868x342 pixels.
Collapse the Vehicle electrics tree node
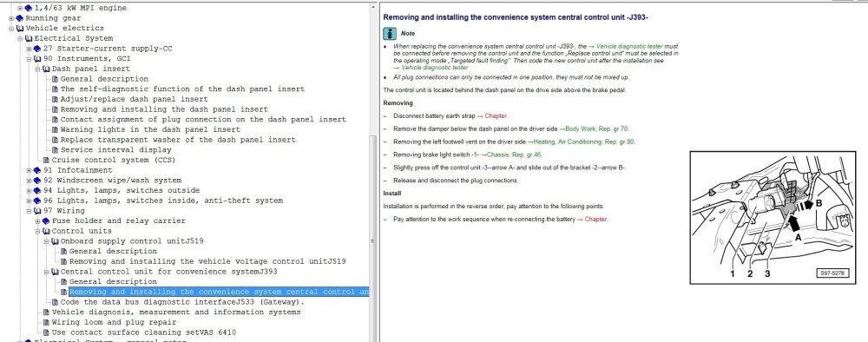pyautogui.click(x=11, y=29)
